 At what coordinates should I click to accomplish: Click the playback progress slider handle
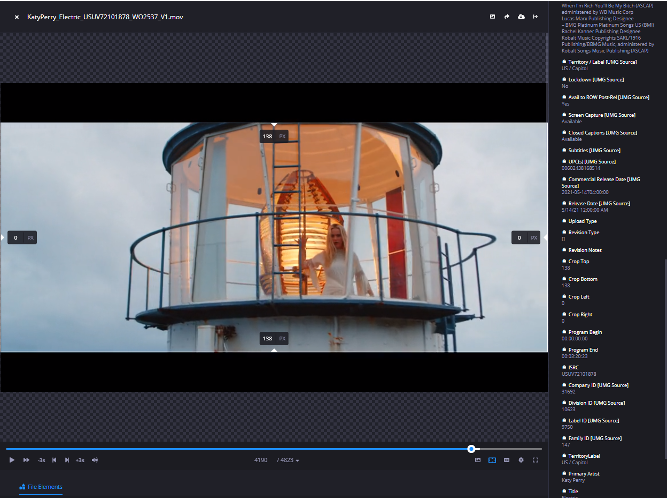coord(471,449)
